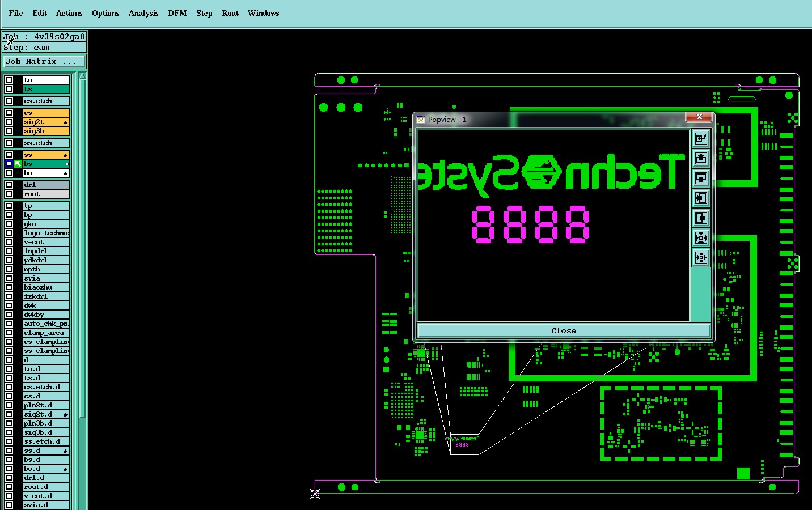Screen dimensions: 812x510
Task: Click the Job Matrix ... button
Action: point(45,61)
